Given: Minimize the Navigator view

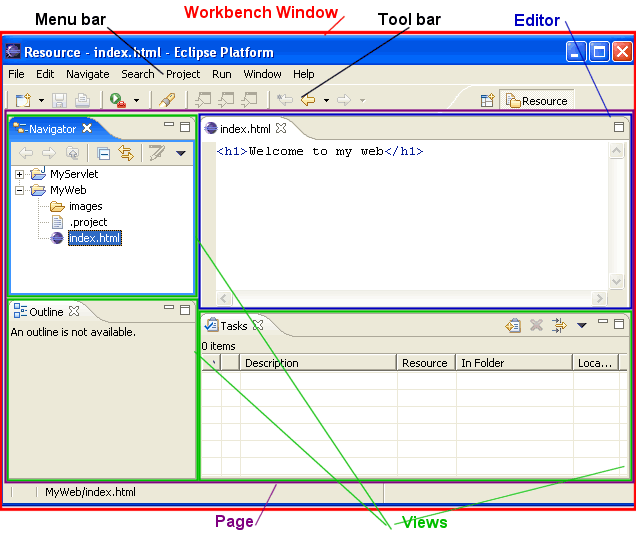Looking at the screenshot, I should tap(169, 125).
